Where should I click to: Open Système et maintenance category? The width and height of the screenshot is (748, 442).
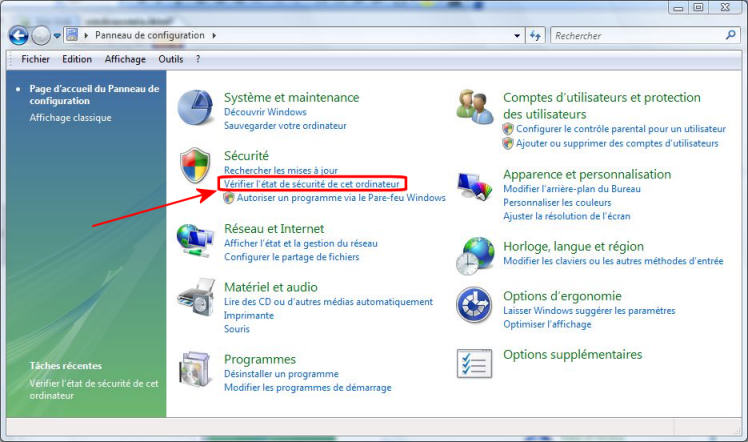pos(291,97)
